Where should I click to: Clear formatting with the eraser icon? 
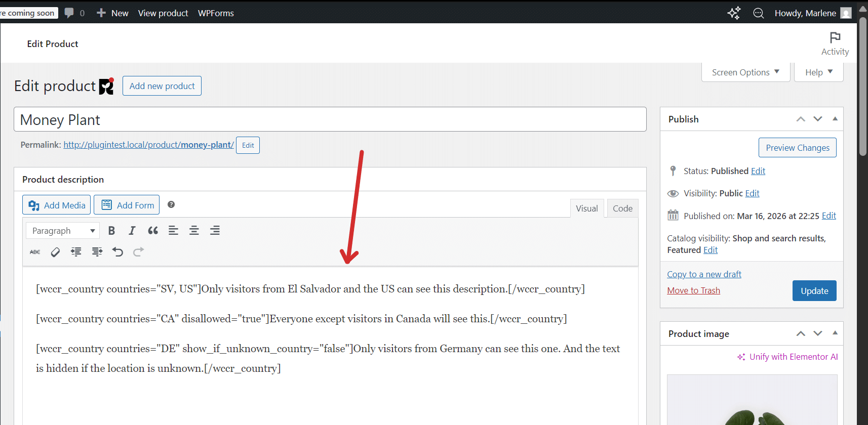click(56, 252)
